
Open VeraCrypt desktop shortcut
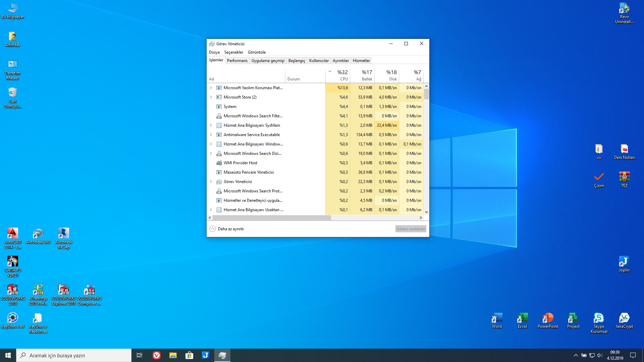(624, 320)
